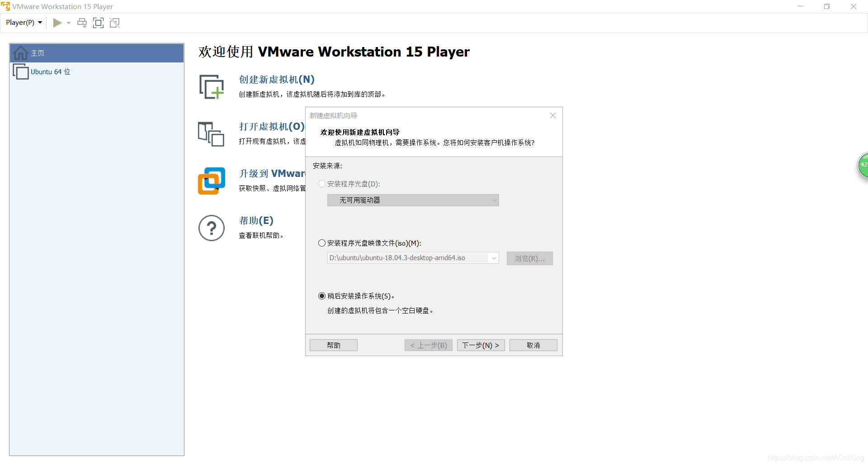
Task: Select the Home (主页) item in the library
Action: coord(97,53)
